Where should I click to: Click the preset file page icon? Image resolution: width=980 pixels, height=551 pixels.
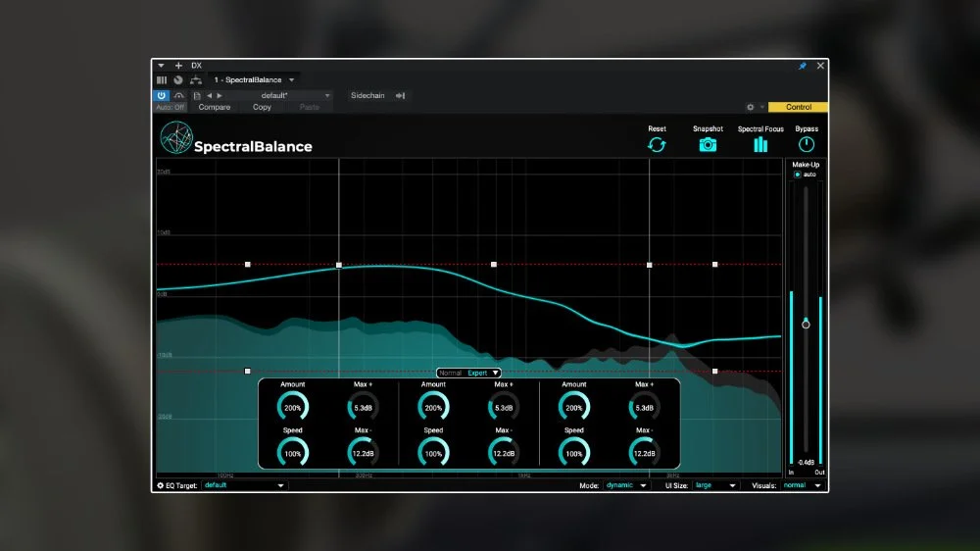click(197, 96)
